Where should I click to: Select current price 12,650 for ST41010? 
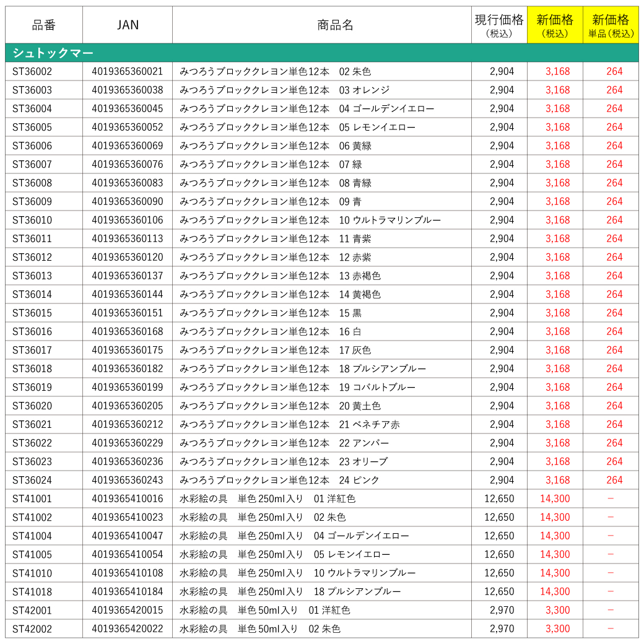tap(499, 573)
